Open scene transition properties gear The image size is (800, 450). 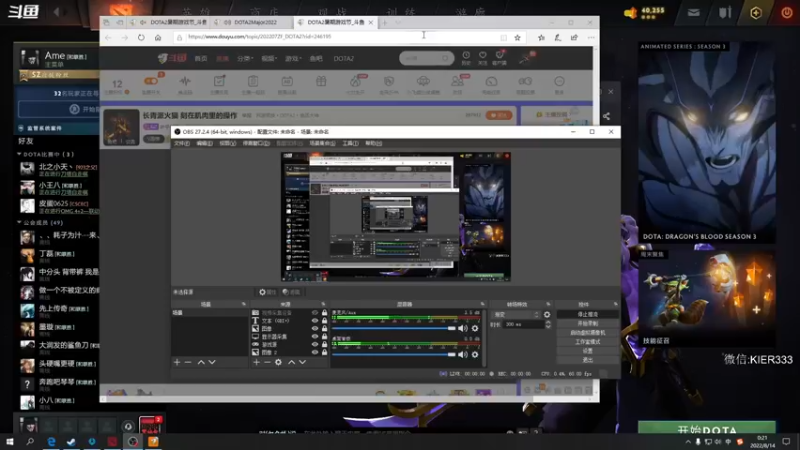(x=547, y=315)
